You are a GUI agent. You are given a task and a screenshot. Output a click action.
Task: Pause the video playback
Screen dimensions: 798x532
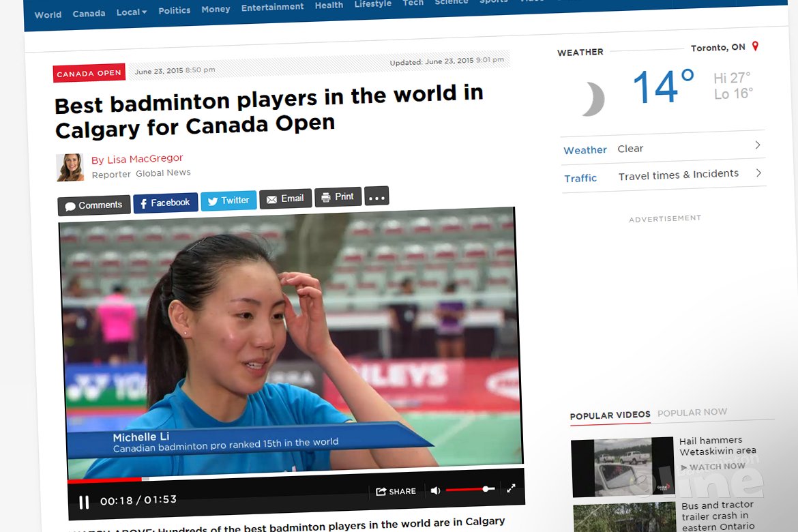click(x=84, y=503)
